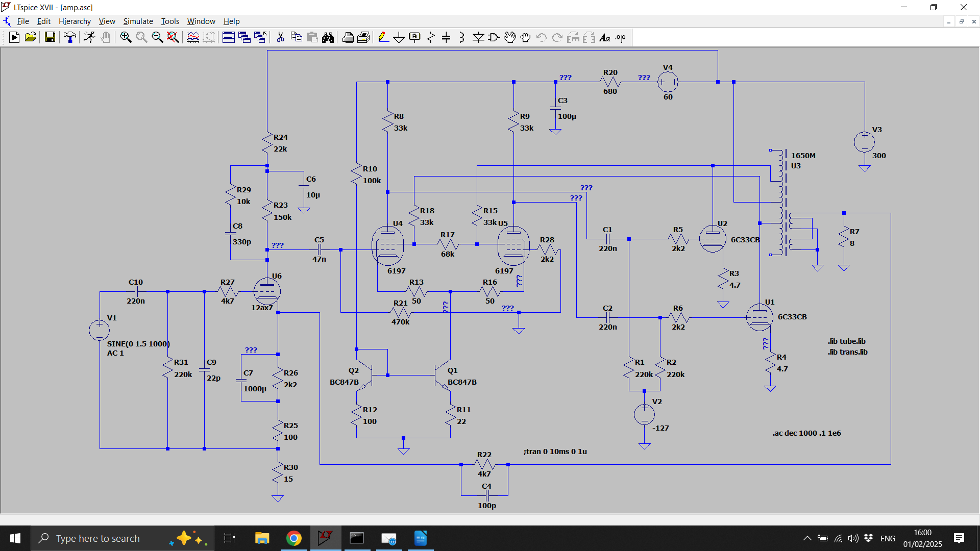The image size is (980, 551).
Task: Run the simulation with the running man icon
Action: click(x=89, y=37)
